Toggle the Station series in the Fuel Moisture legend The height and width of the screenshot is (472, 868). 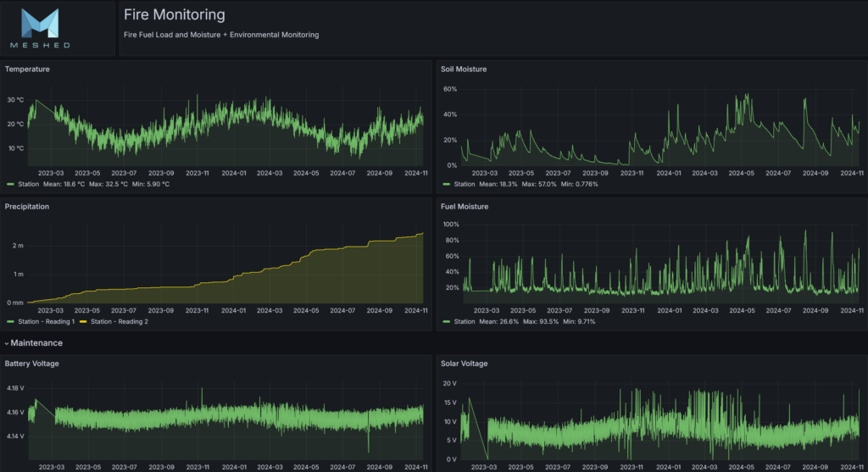coord(465,321)
